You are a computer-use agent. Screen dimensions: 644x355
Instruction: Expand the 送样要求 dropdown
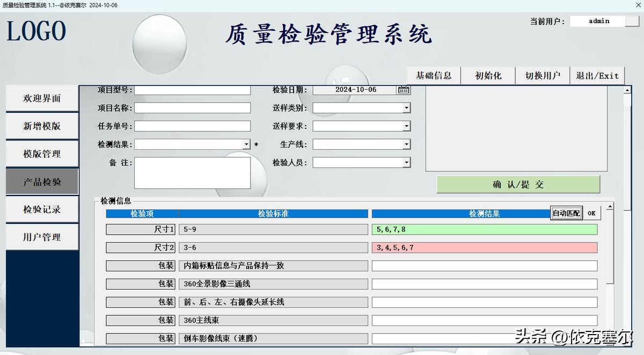406,126
